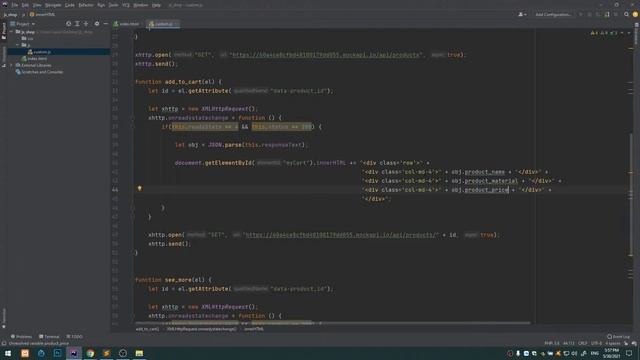Open Project panel settings gear
640x360 pixels.
(x=97, y=24)
